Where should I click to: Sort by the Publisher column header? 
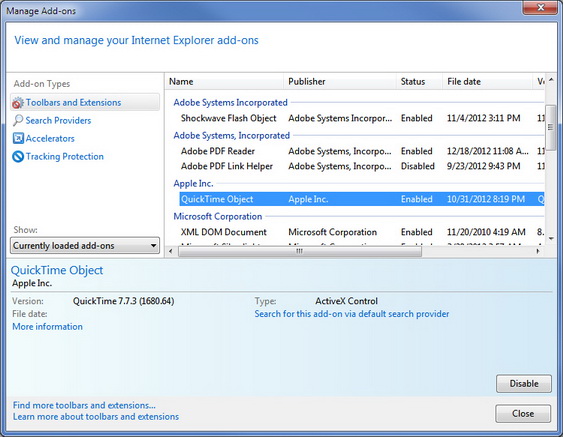click(340, 82)
